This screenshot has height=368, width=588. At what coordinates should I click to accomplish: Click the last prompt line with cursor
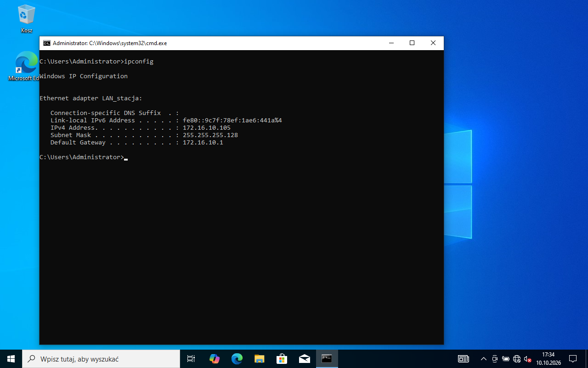84,157
